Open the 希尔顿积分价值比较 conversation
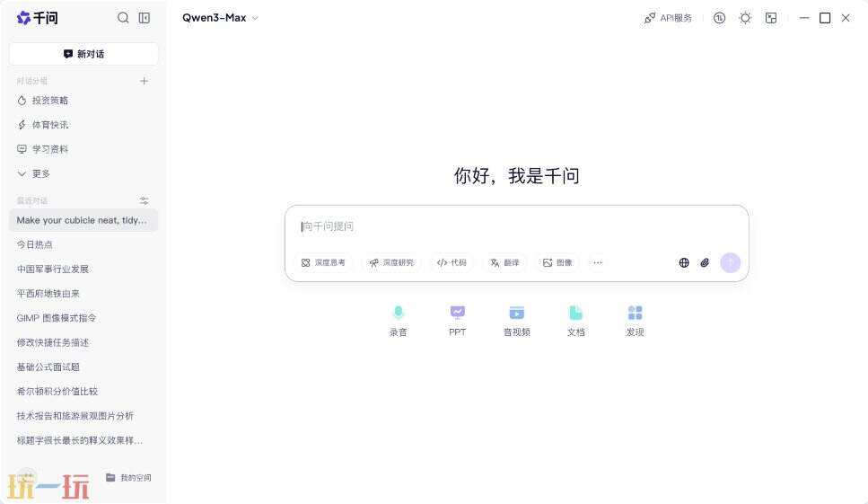 click(83, 391)
